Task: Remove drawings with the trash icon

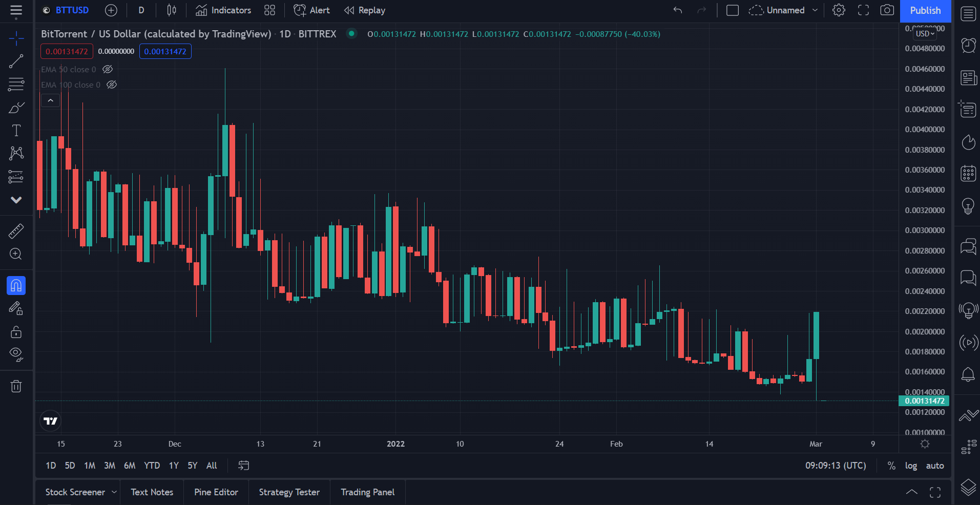Action: (x=16, y=386)
